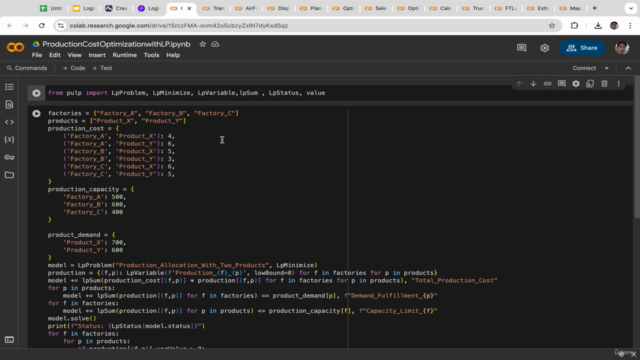Open the File menu

37,55
